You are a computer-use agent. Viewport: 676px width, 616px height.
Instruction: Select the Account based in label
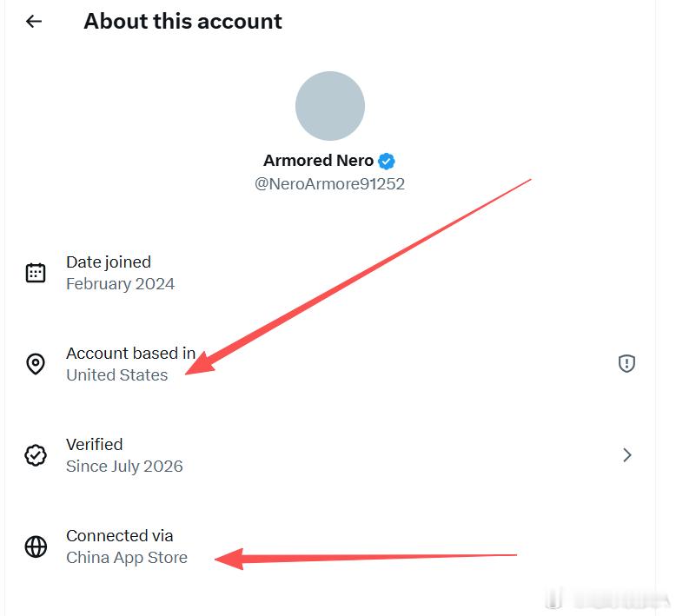130,354
